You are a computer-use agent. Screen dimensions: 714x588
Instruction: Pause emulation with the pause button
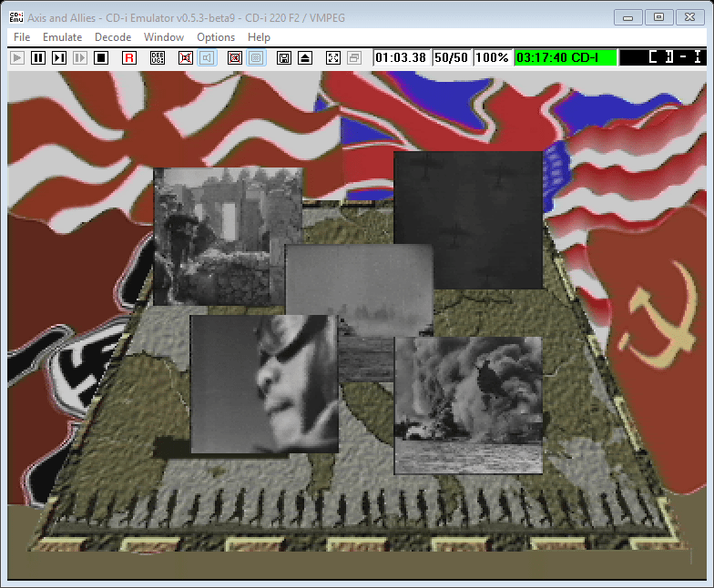point(38,57)
